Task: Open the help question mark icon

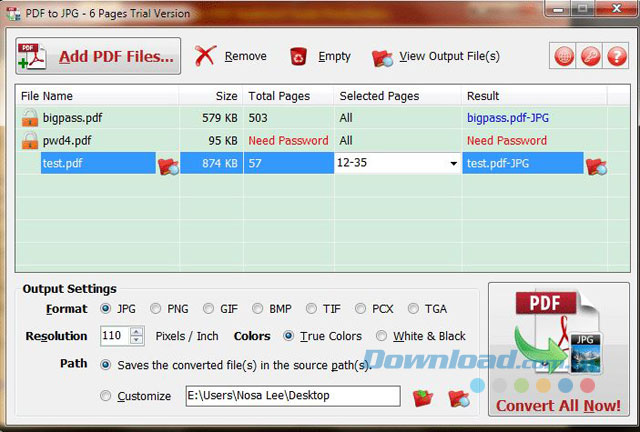Action: pyautogui.click(x=616, y=56)
